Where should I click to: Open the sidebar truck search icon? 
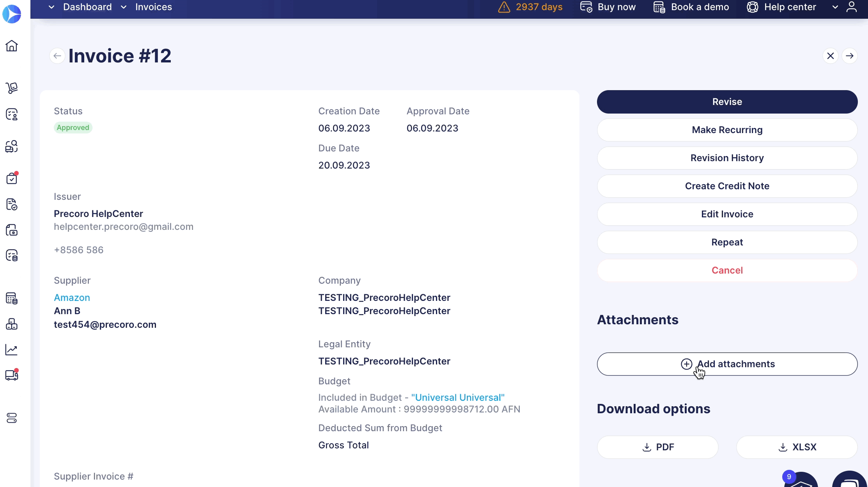pyautogui.click(x=12, y=146)
